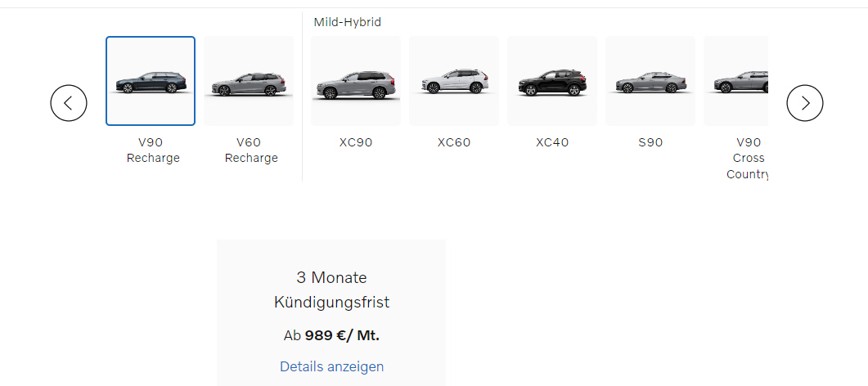Click the V90 Cross Country label

tap(748, 158)
